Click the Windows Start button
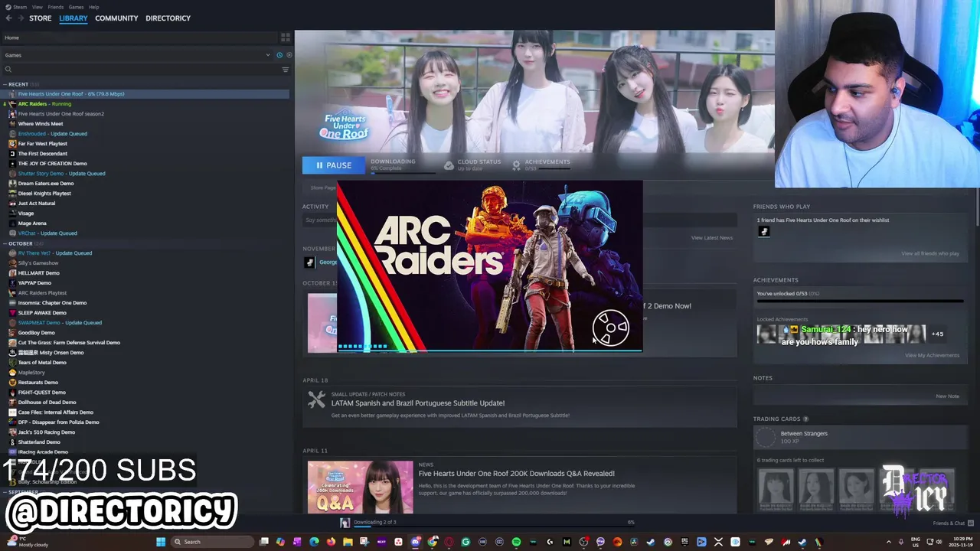 tap(161, 542)
